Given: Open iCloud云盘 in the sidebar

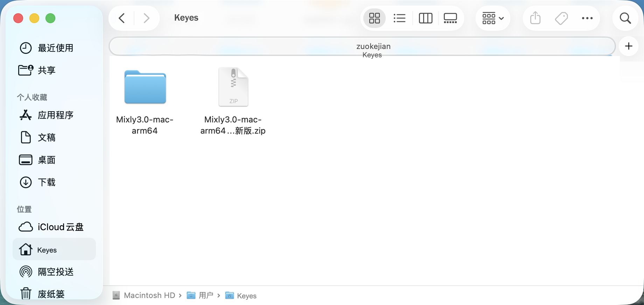Looking at the screenshot, I should 54,227.
